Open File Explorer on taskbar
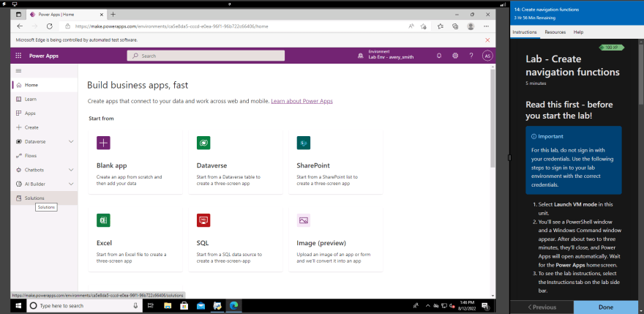644x314 pixels. tap(168, 305)
